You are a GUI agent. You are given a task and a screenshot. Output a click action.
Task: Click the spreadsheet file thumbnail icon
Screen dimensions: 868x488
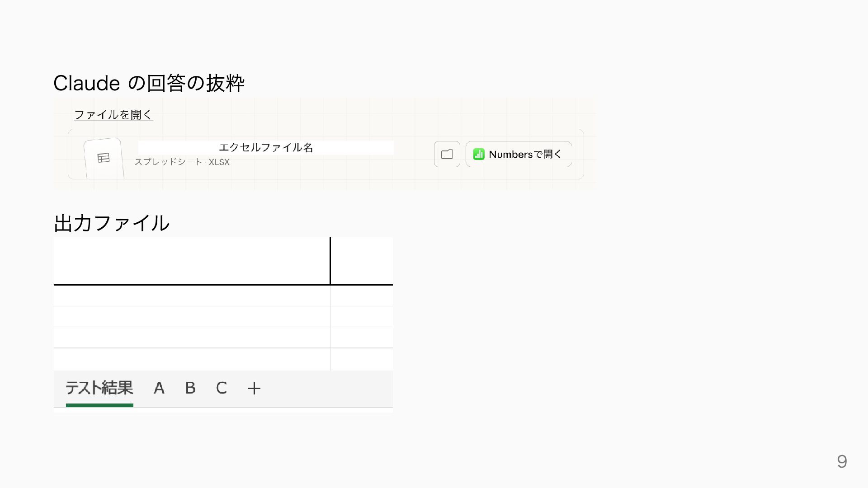[x=104, y=158]
